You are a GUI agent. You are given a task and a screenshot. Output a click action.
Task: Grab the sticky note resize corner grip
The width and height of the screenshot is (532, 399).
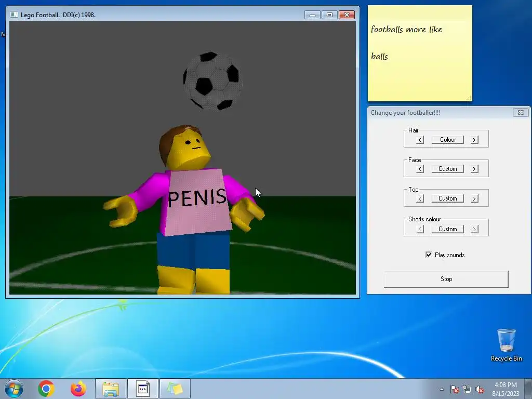469,98
